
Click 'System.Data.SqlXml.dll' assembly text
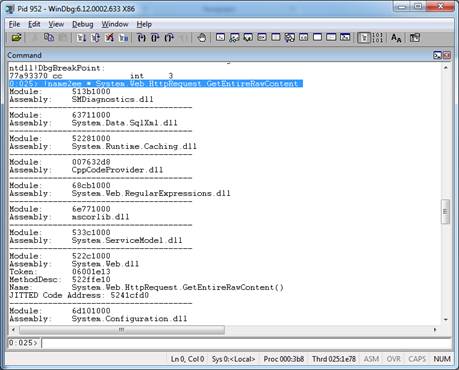pyautogui.click(x=125, y=123)
